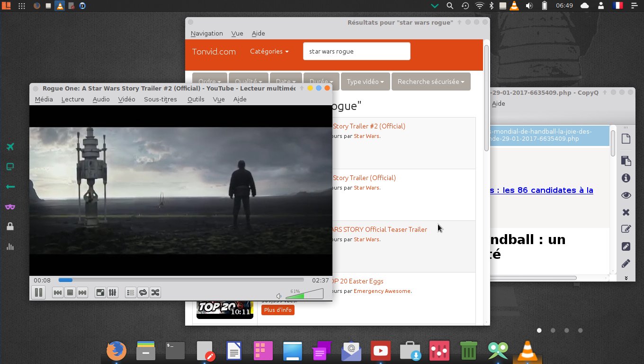Switch the VLC 00:08 elapsed time display
644x364 pixels.
click(x=42, y=280)
